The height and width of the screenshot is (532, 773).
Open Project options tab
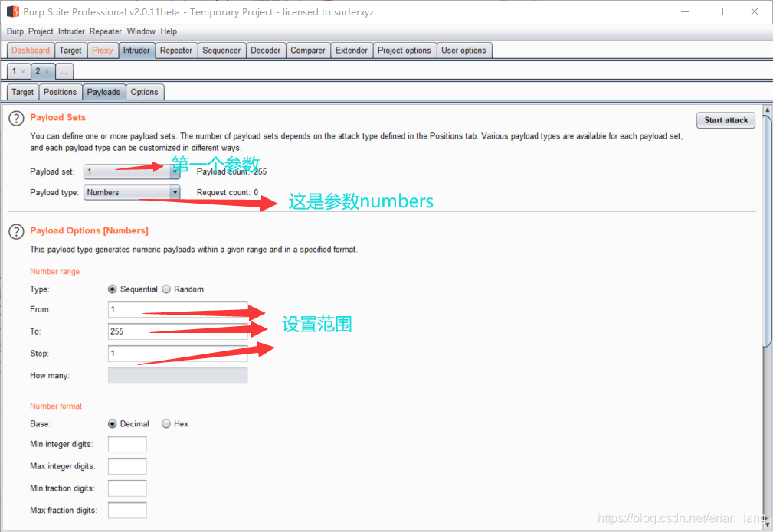tap(405, 51)
